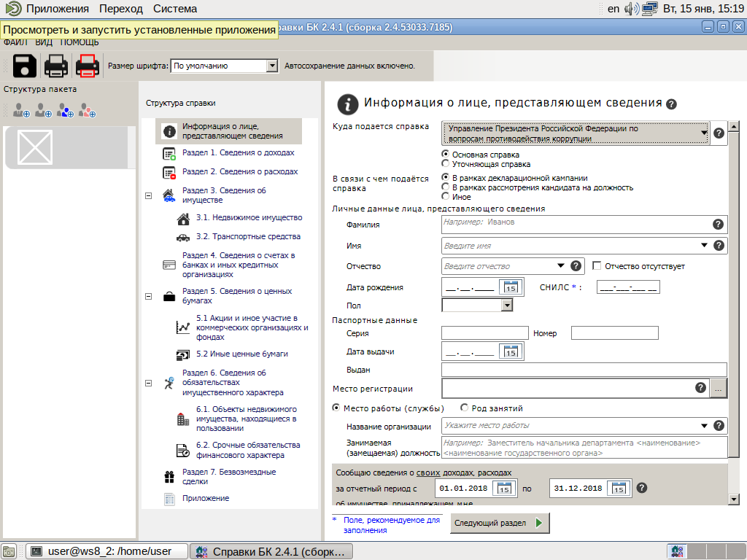Open Раздел 4 bank accounts section
The width and height of the screenshot is (747, 560).
(x=239, y=265)
